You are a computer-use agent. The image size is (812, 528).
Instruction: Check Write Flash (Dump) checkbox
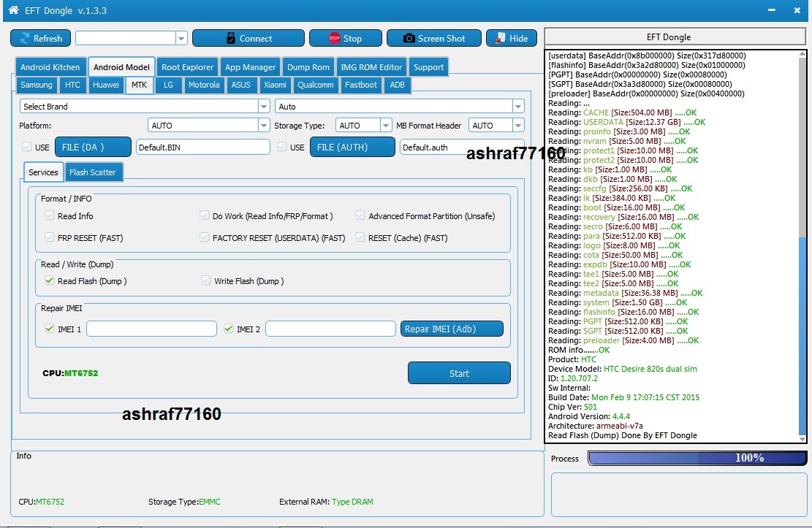(205, 280)
